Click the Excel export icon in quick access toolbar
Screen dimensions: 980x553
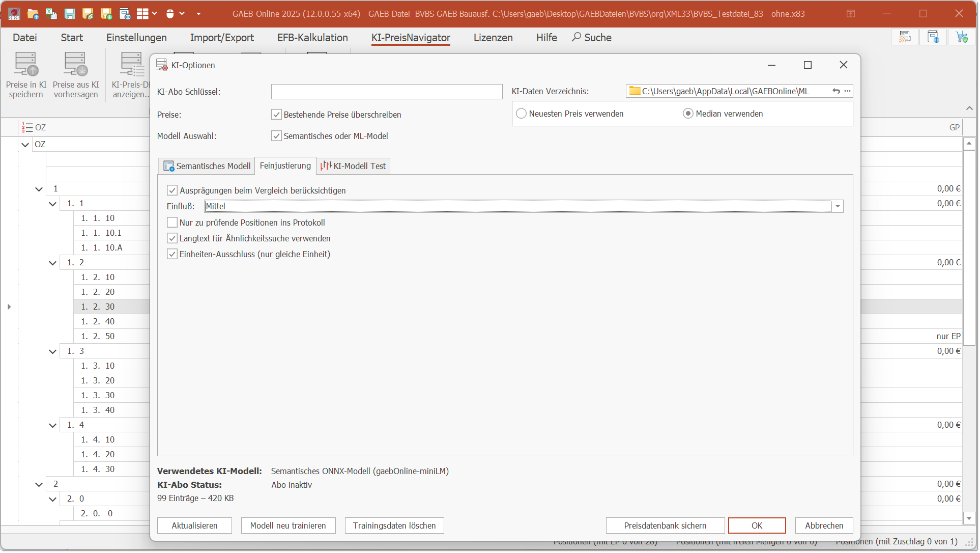(x=51, y=14)
